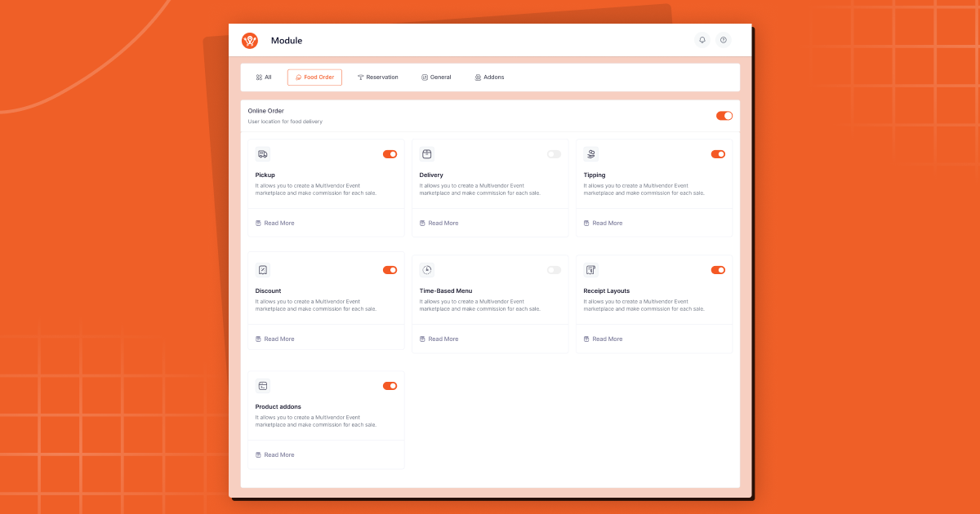Viewport: 980px width, 514px height.
Task: Open the notifications bell icon
Action: 702,40
